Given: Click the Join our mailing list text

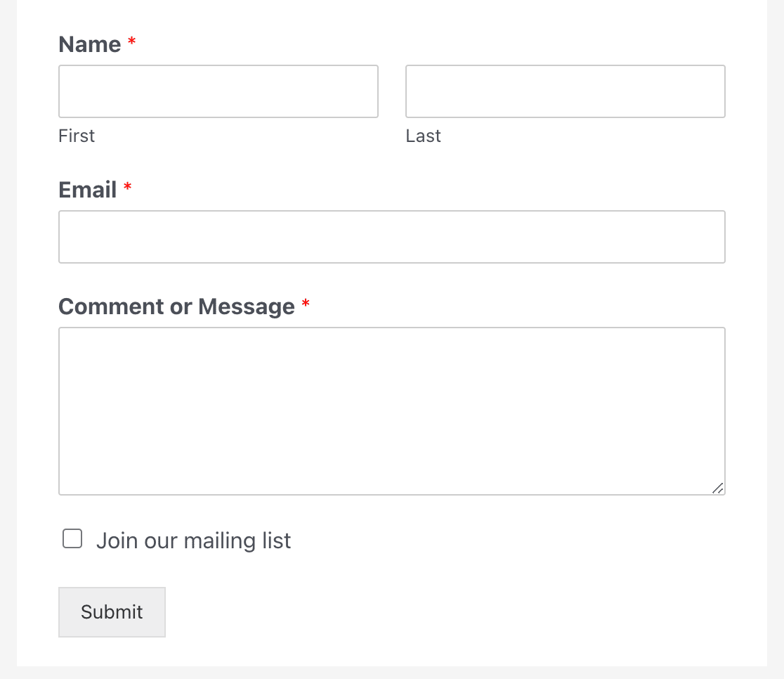Looking at the screenshot, I should (193, 540).
